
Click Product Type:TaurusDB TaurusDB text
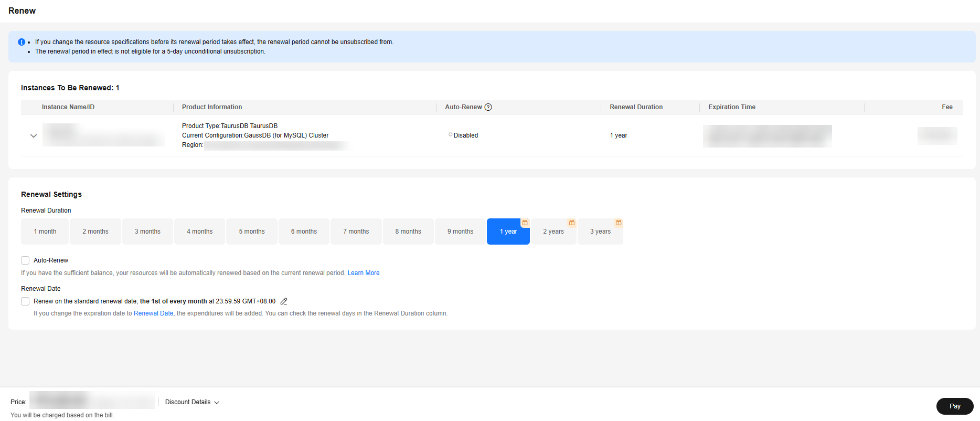pos(230,126)
